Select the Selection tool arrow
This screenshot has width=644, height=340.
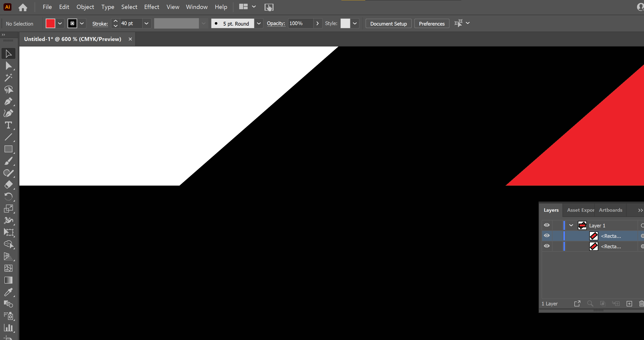(8, 54)
